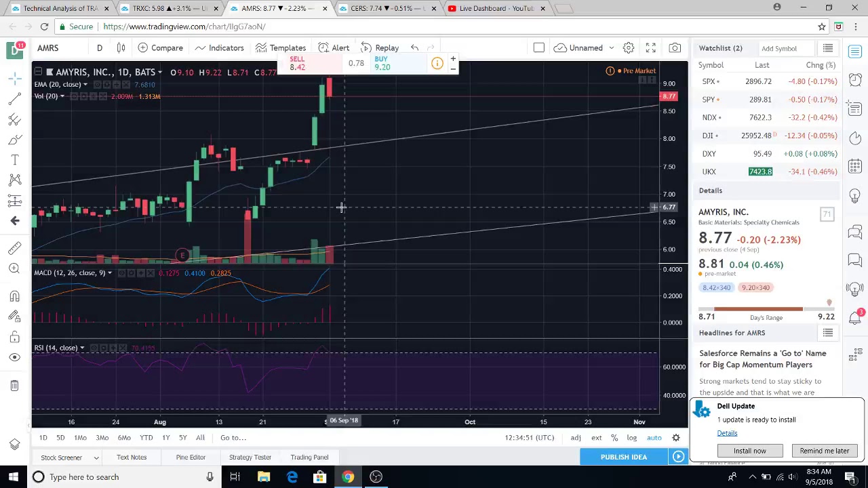Select the DXY watchlist row
Image resolution: width=868 pixels, height=488 pixels.
(768, 154)
